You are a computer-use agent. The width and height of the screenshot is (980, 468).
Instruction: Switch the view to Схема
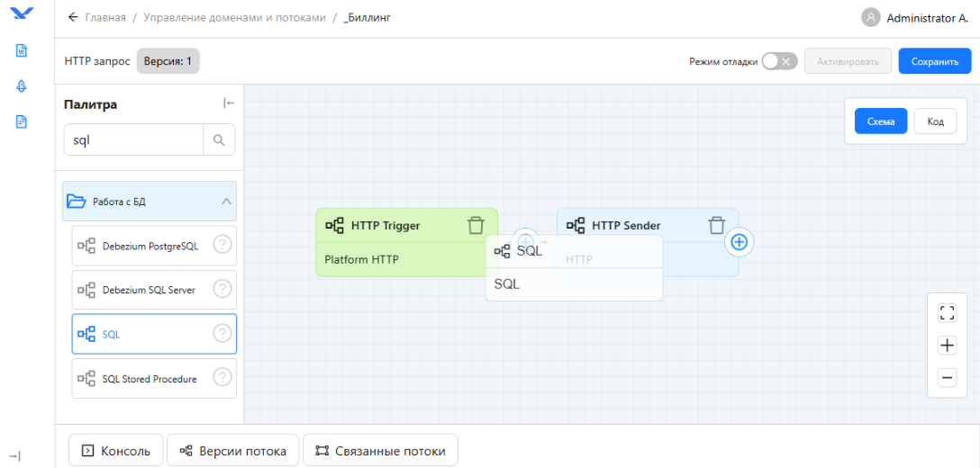tap(880, 121)
